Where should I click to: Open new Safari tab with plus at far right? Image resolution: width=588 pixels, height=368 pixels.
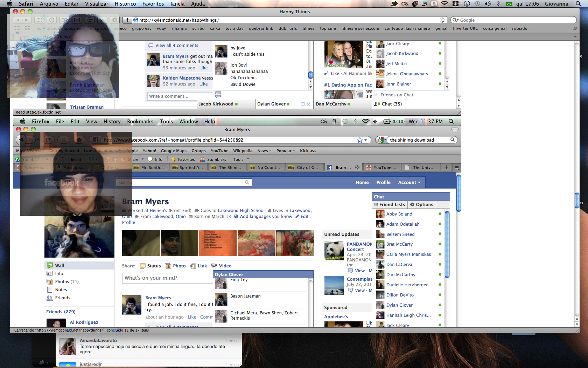pos(575,36)
